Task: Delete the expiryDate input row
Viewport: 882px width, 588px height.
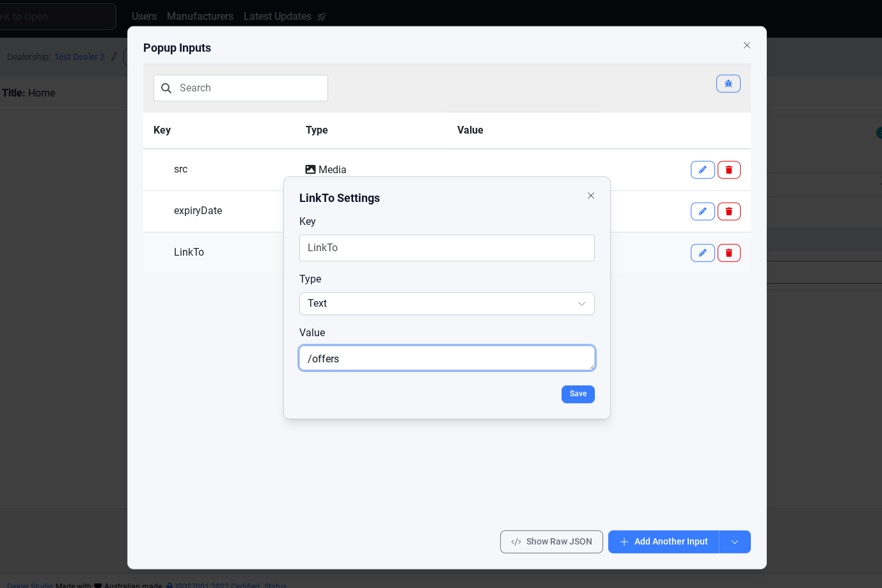Action: click(728, 212)
